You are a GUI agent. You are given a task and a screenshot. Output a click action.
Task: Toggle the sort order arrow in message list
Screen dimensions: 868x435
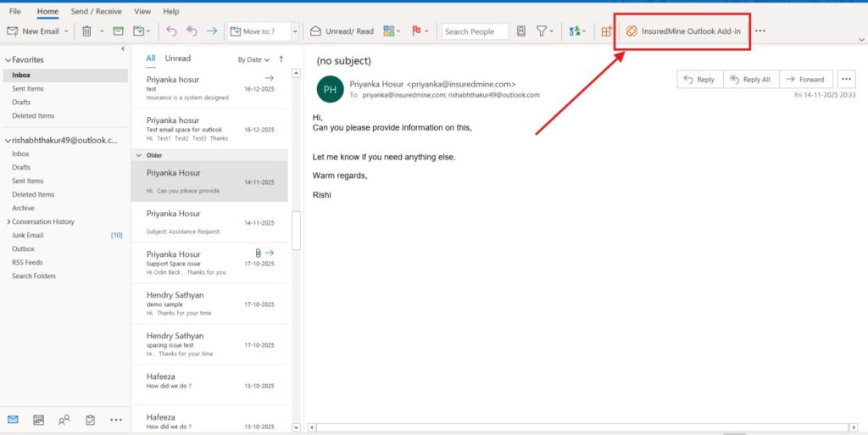click(281, 59)
